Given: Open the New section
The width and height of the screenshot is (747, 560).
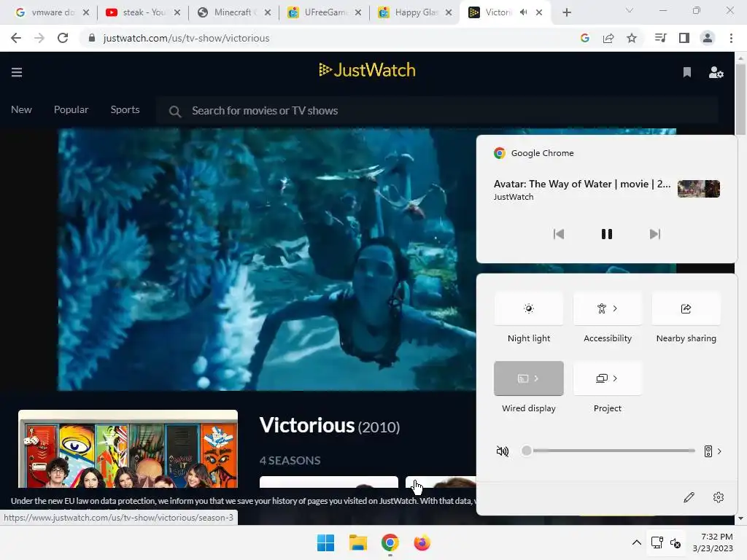Looking at the screenshot, I should (21, 109).
